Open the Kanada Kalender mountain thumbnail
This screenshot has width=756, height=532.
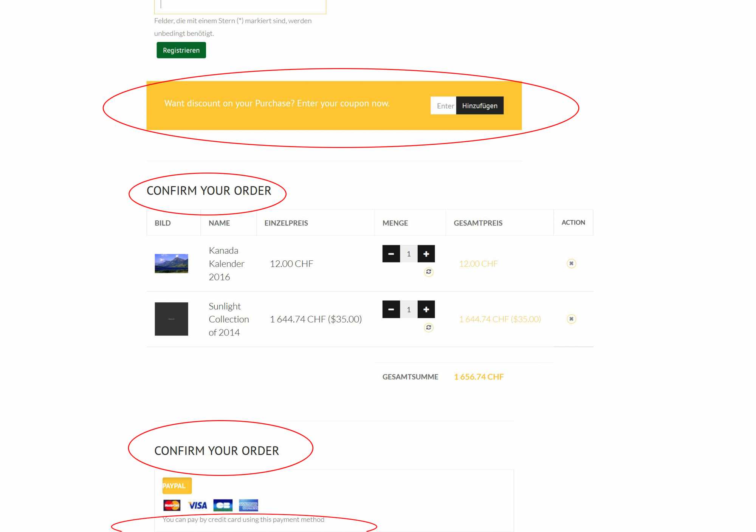(x=171, y=263)
